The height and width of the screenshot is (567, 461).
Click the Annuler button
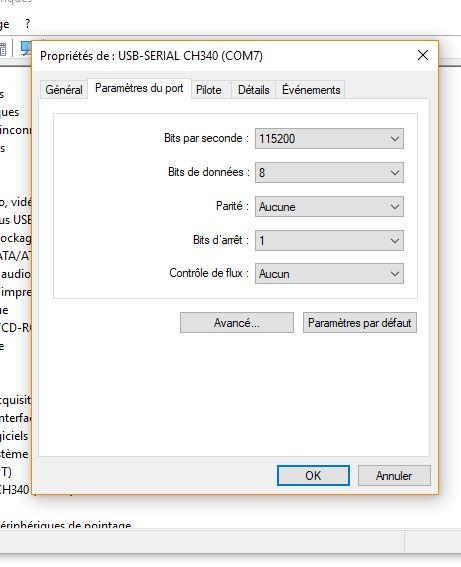coord(394,476)
